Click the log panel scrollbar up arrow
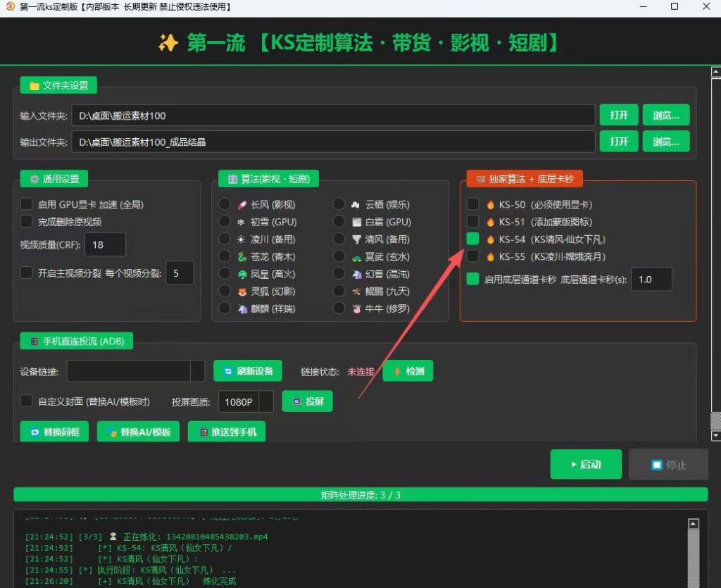Screen dimensions: 721x588 coord(694,524)
